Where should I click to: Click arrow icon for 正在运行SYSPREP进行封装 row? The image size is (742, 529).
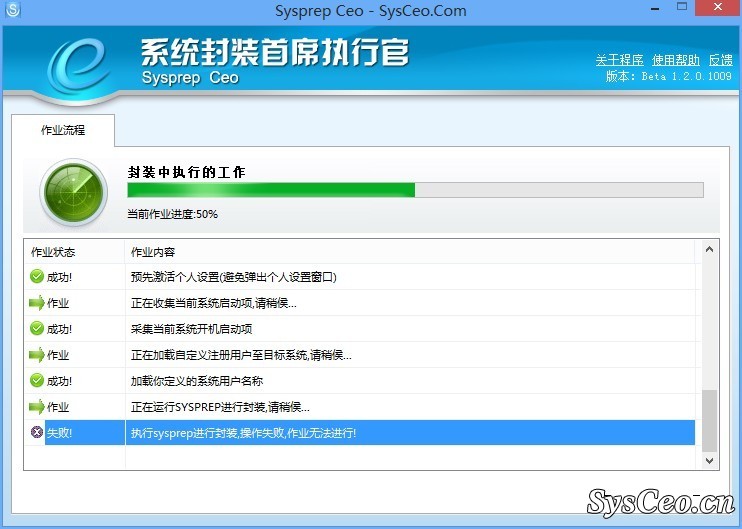click(x=36, y=407)
